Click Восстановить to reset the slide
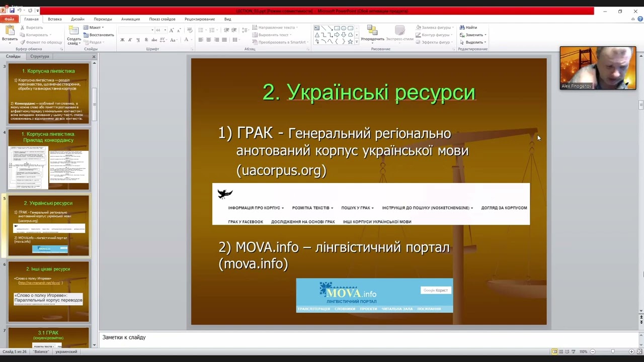Image resolution: width=644 pixels, height=362 pixels. coord(99,35)
